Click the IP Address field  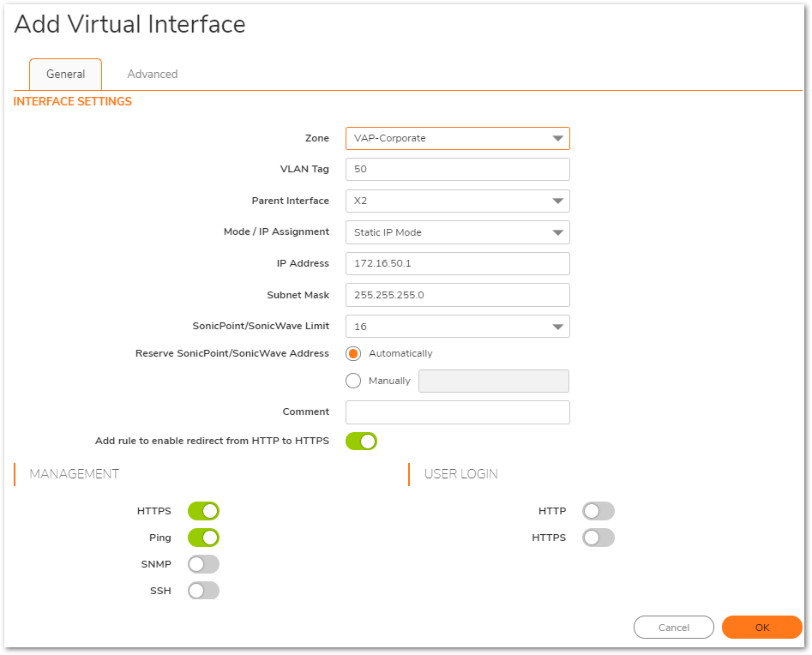pyautogui.click(x=457, y=263)
